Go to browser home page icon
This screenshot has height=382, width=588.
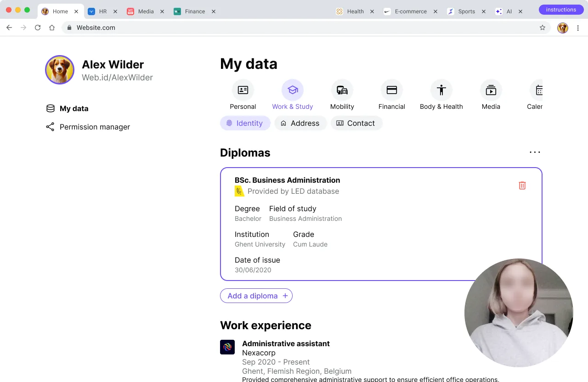coord(52,28)
